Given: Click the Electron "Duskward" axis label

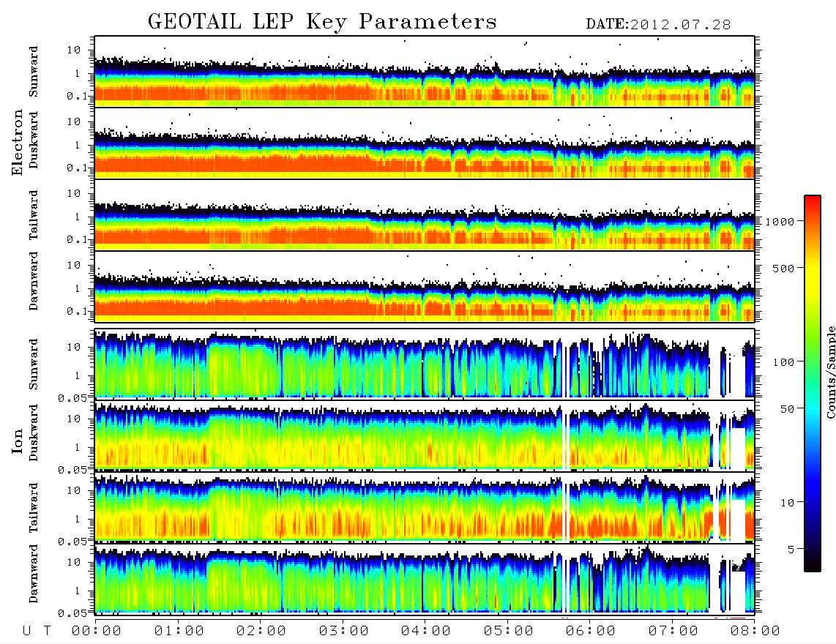Looking at the screenshot, I should [x=34, y=140].
